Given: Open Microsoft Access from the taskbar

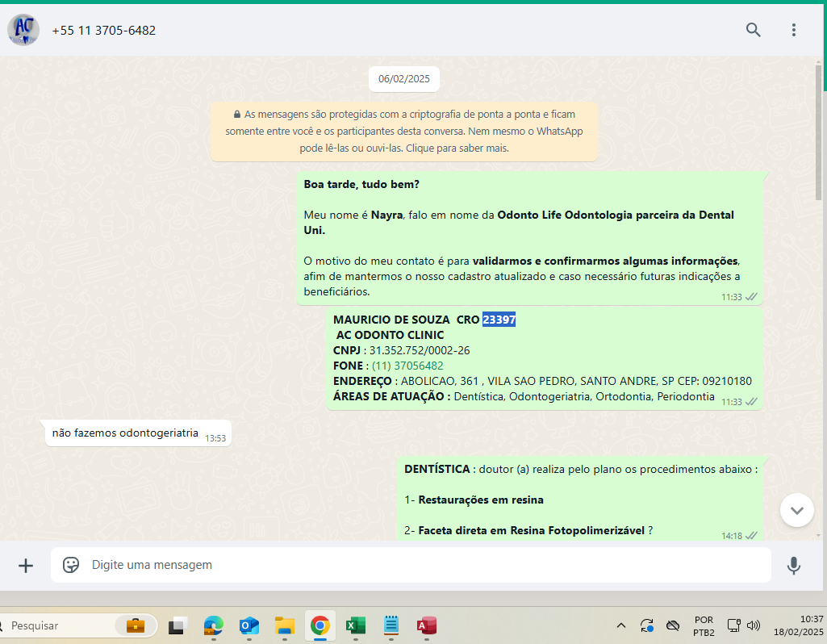Looking at the screenshot, I should 427,625.
